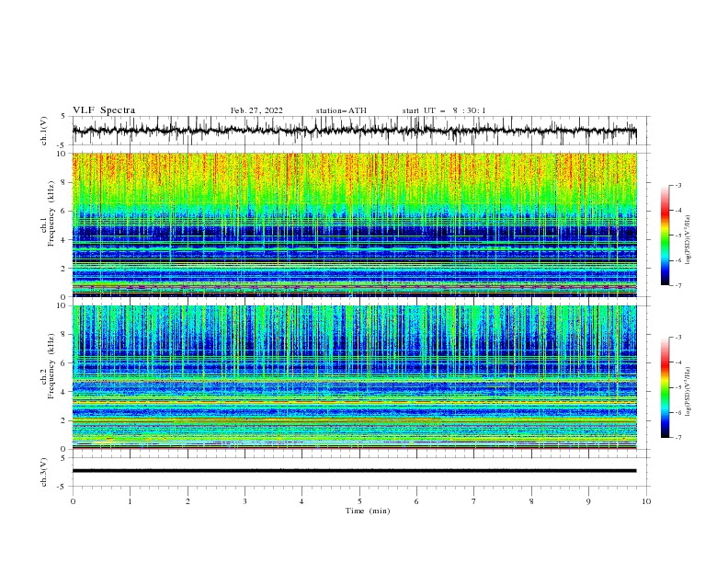Click the time axis tick "9"
This screenshot has height=563, width=728.
pyautogui.click(x=588, y=501)
